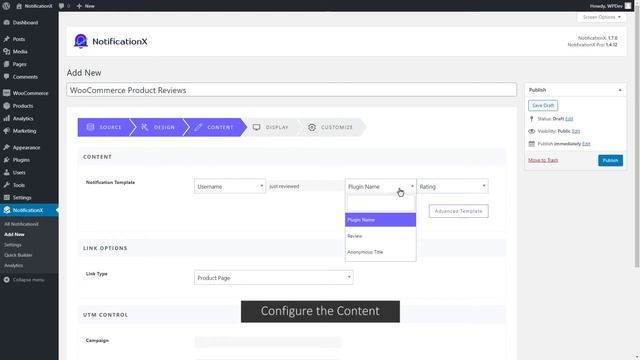The width and height of the screenshot is (640, 360).
Task: Click the Media icon in sidebar
Action: pyautogui.click(x=7, y=51)
